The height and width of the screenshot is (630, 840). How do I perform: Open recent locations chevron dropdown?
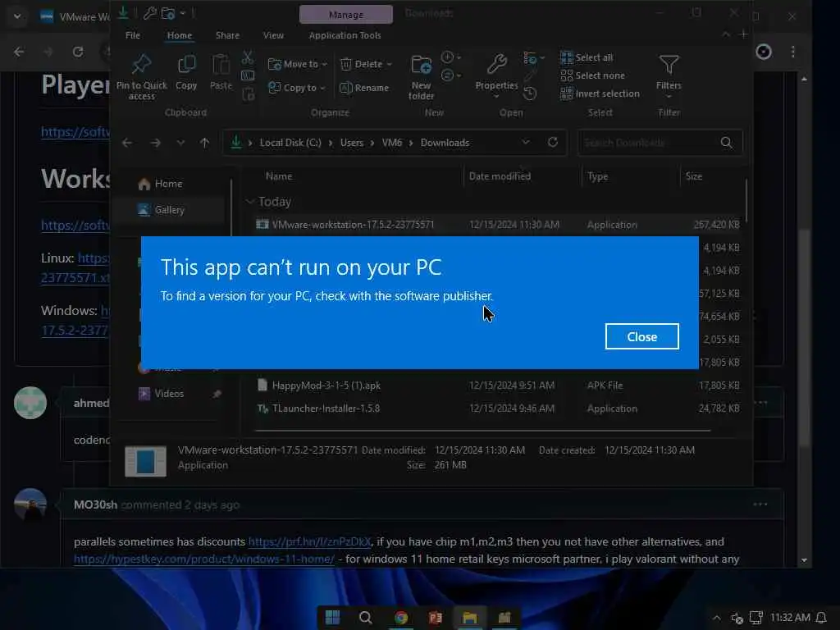pyautogui.click(x=180, y=143)
